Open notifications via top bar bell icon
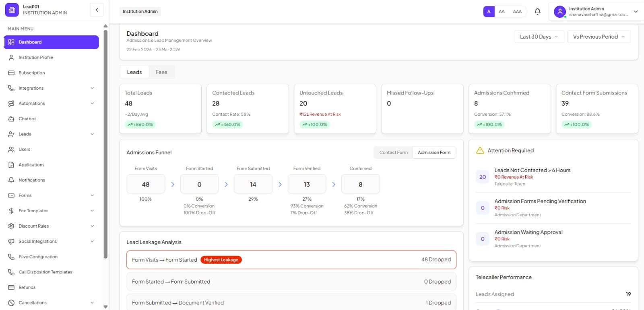The image size is (644, 310). click(537, 11)
